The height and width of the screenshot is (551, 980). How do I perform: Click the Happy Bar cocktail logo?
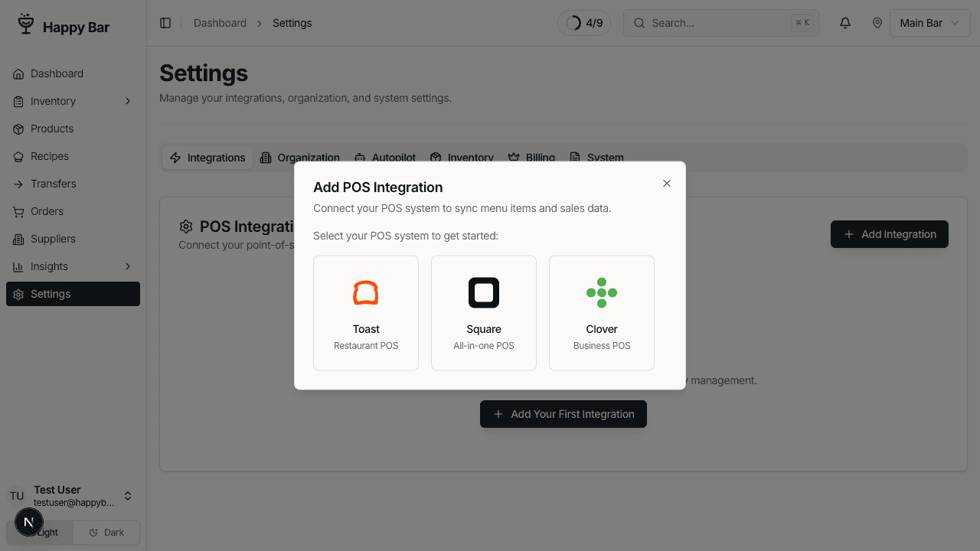[26, 25]
